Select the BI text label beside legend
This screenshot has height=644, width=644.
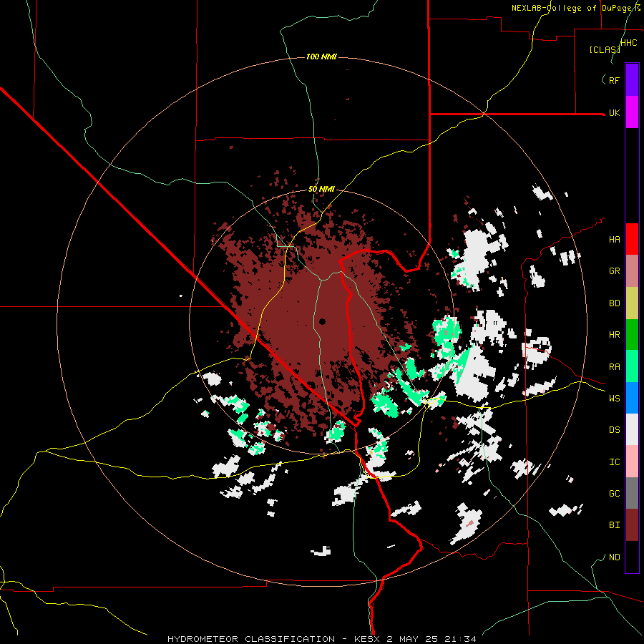615,525
